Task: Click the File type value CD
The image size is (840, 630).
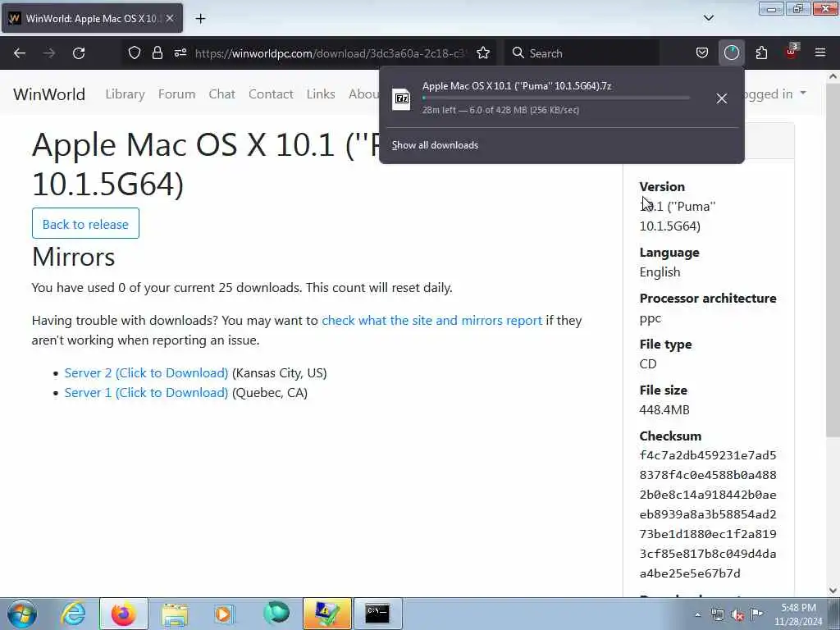Action: (x=648, y=363)
